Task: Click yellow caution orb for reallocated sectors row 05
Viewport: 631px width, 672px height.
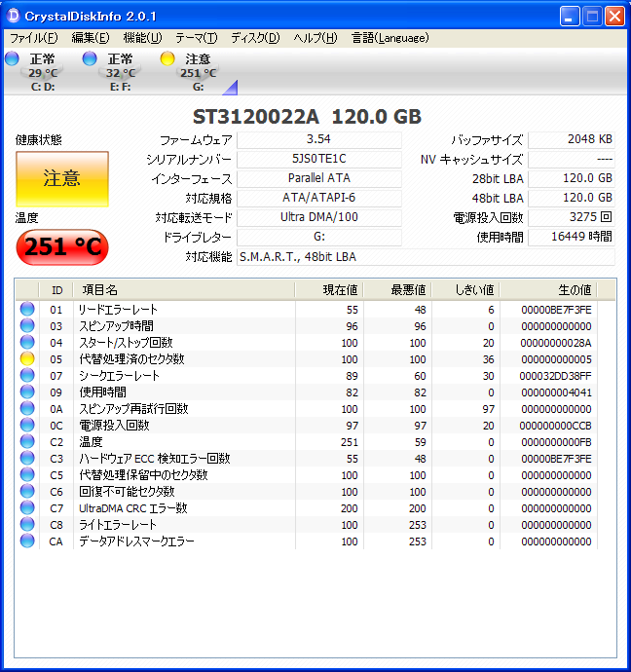Action: pyautogui.click(x=27, y=358)
